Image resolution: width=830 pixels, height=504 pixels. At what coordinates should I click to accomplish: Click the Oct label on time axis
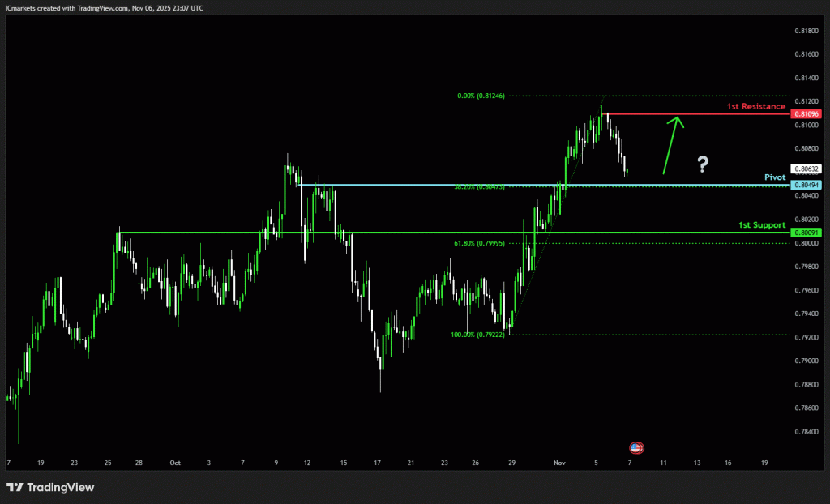tap(175, 463)
